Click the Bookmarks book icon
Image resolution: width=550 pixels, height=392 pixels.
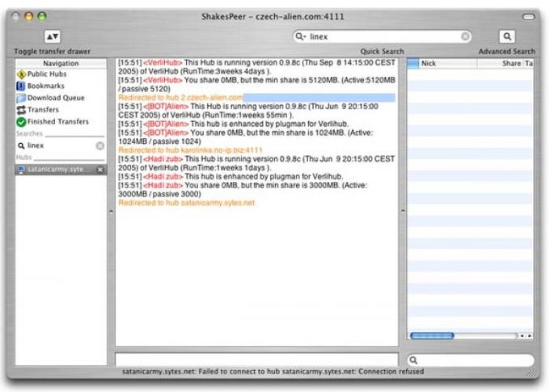(21, 86)
